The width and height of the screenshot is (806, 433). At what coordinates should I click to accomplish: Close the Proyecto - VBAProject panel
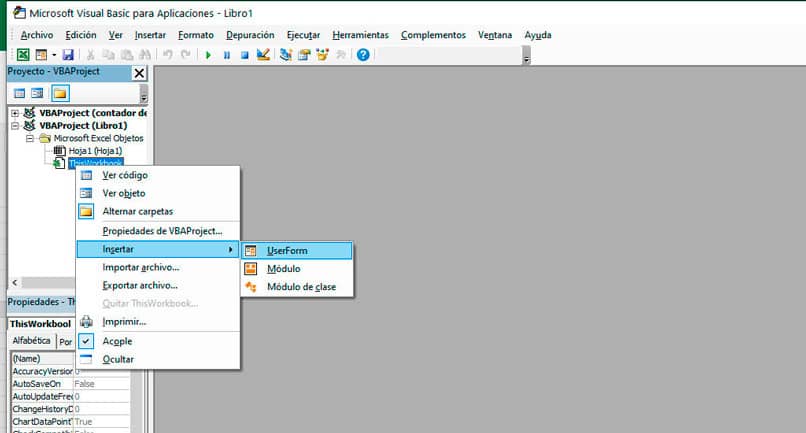pyautogui.click(x=139, y=73)
